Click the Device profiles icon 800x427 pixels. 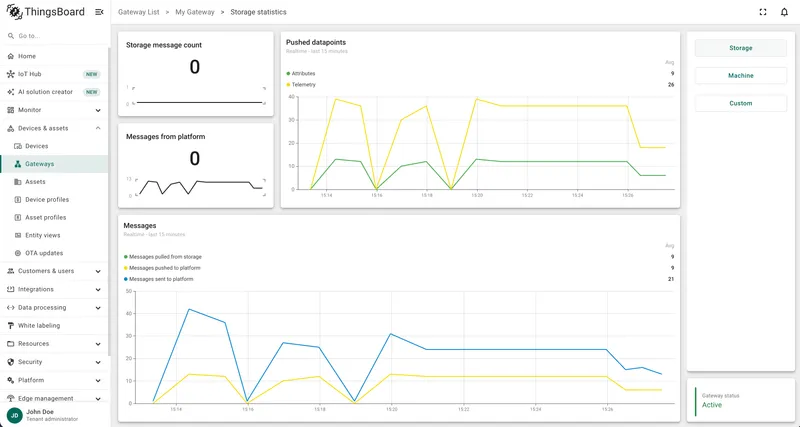coord(18,200)
